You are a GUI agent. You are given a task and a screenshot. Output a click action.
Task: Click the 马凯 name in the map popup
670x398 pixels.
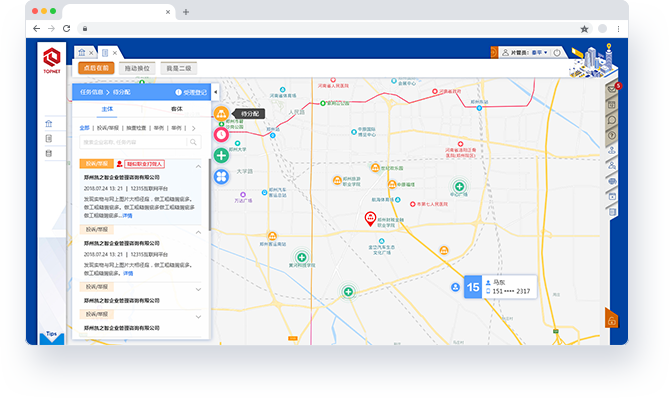(499, 282)
